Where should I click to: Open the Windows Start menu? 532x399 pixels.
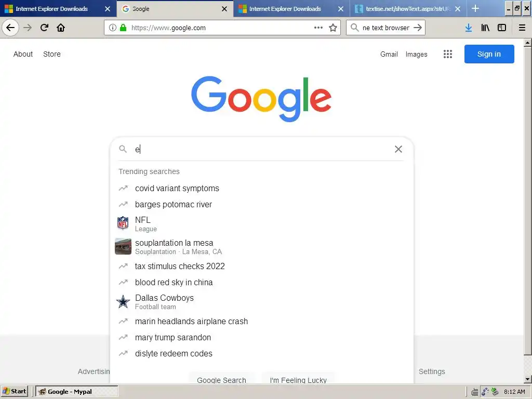pos(15,391)
